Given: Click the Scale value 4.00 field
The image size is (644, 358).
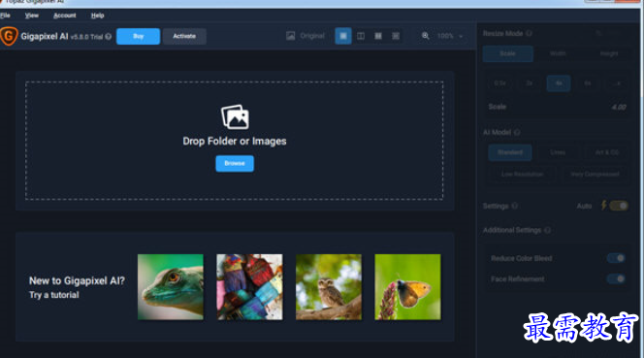Looking at the screenshot, I should click(619, 107).
